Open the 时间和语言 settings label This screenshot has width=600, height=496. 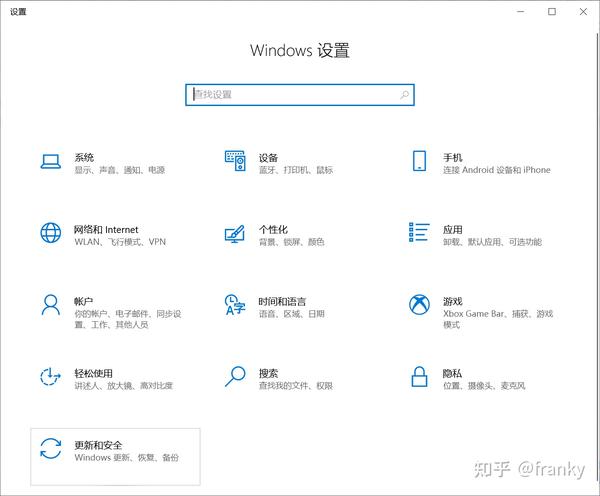282,302
